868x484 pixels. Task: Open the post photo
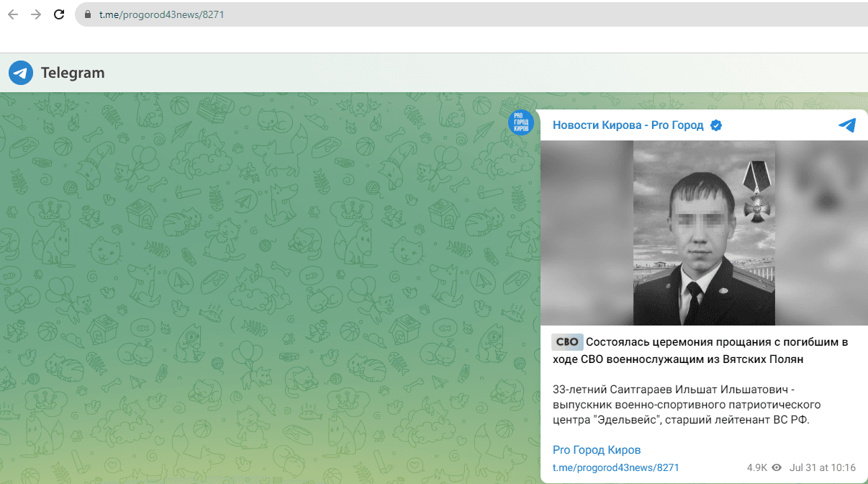tap(704, 233)
